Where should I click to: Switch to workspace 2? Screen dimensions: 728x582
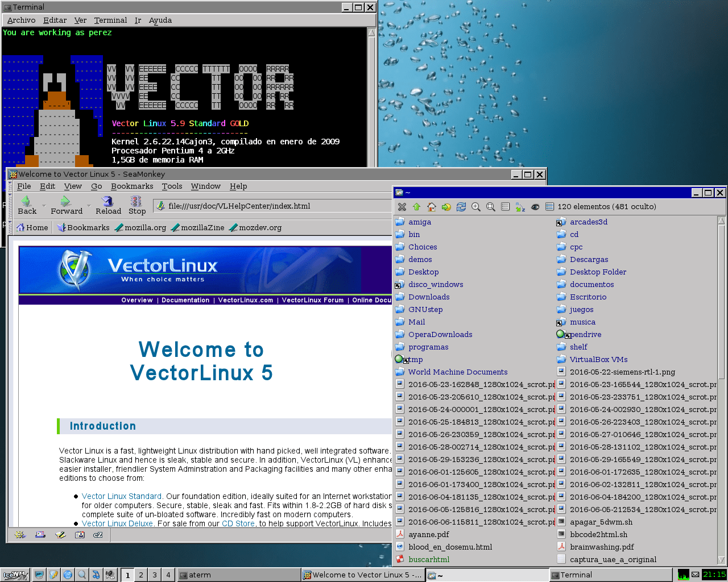tap(141, 575)
